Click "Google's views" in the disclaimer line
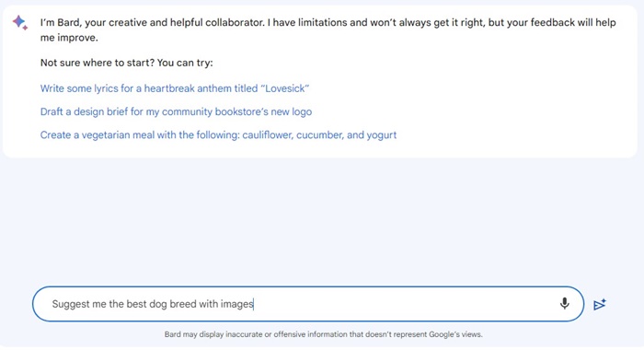The image size is (644, 350). 455,334
